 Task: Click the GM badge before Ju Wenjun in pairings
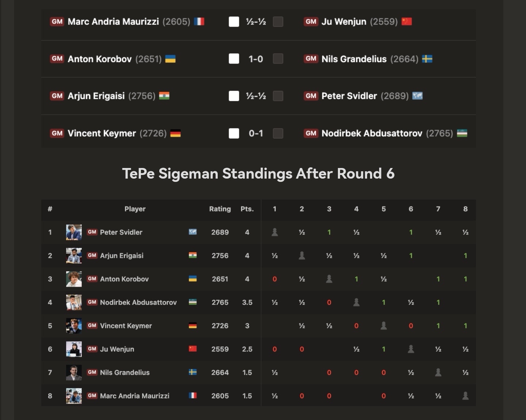pyautogui.click(x=311, y=22)
